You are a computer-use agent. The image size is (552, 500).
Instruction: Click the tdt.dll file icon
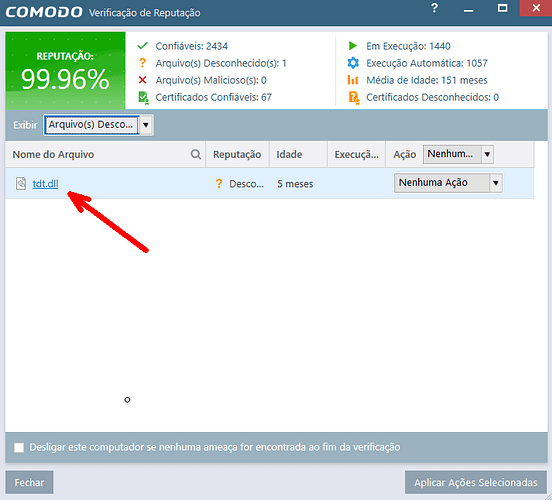click(x=21, y=183)
